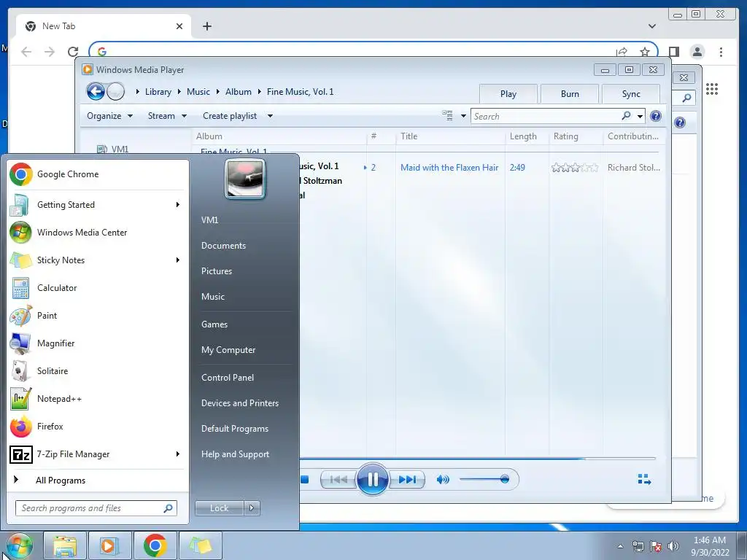Set star rating for Flaxen Hair track
The width and height of the screenshot is (747, 560).
click(575, 168)
